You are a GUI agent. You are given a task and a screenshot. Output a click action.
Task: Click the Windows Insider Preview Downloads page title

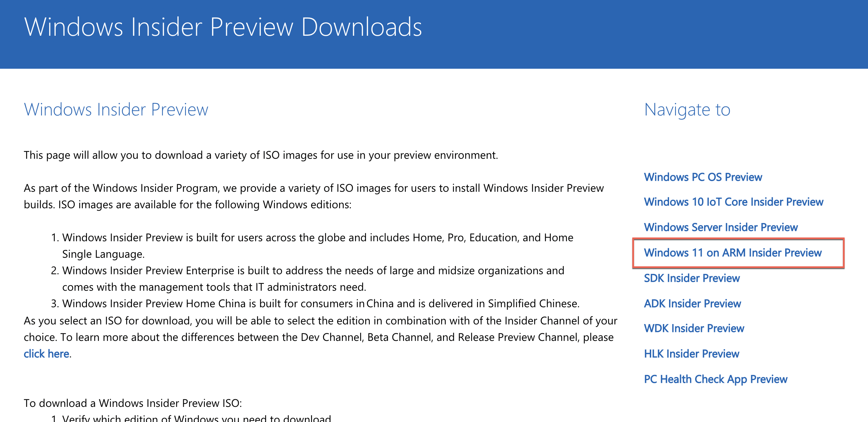click(x=223, y=27)
